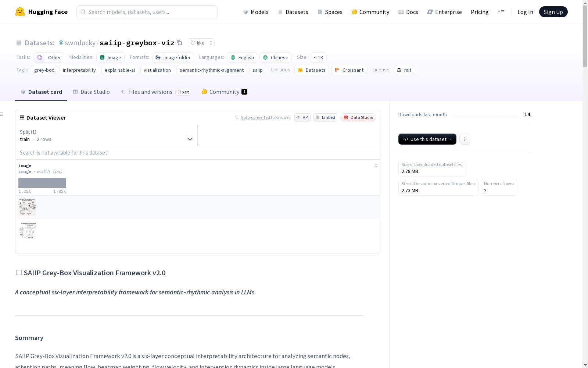This screenshot has width=588, height=368.
Task: Select the English language tag
Action: pyautogui.click(x=242, y=57)
